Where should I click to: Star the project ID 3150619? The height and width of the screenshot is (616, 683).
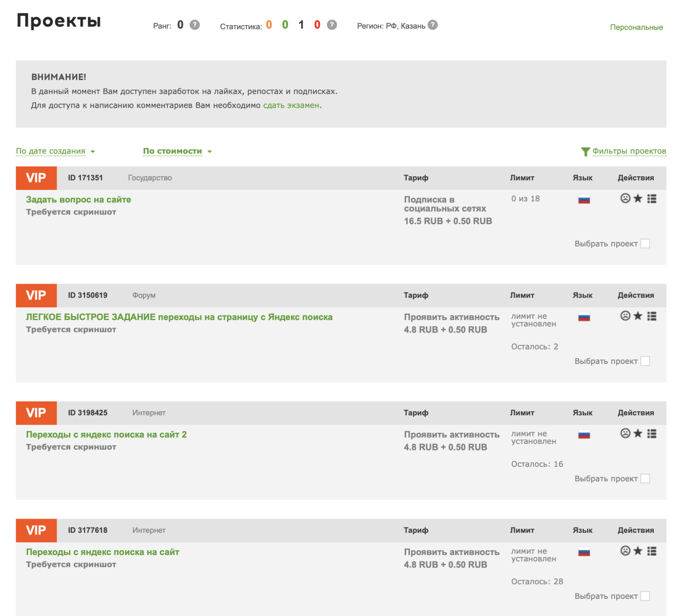tap(638, 316)
